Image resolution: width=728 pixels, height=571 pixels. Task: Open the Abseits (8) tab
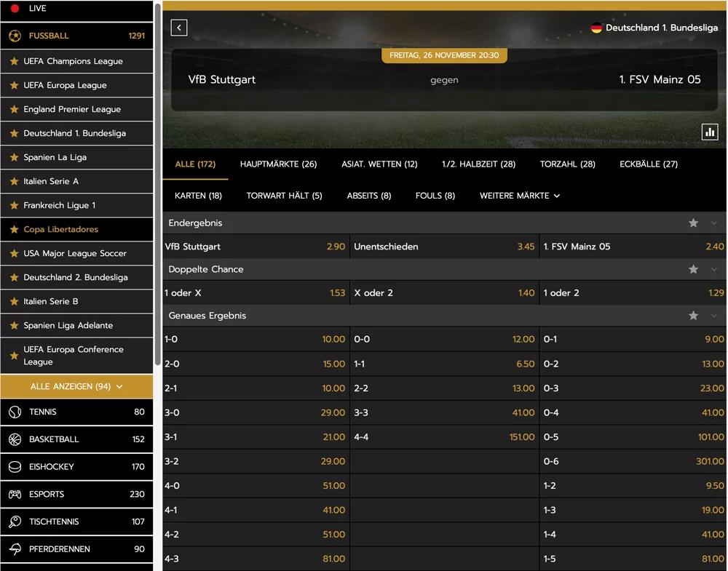tap(369, 196)
